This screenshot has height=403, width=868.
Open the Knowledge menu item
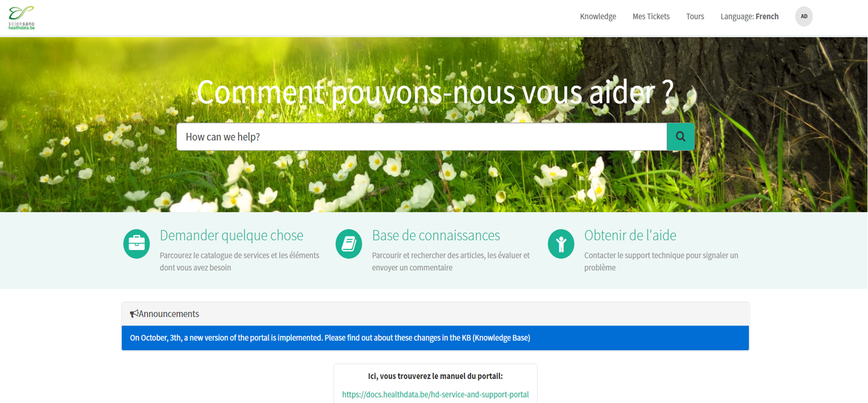point(598,16)
